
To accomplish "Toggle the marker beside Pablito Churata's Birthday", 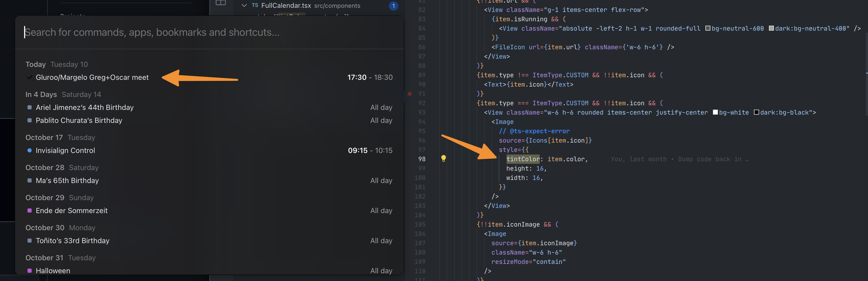I will pos(29,120).
